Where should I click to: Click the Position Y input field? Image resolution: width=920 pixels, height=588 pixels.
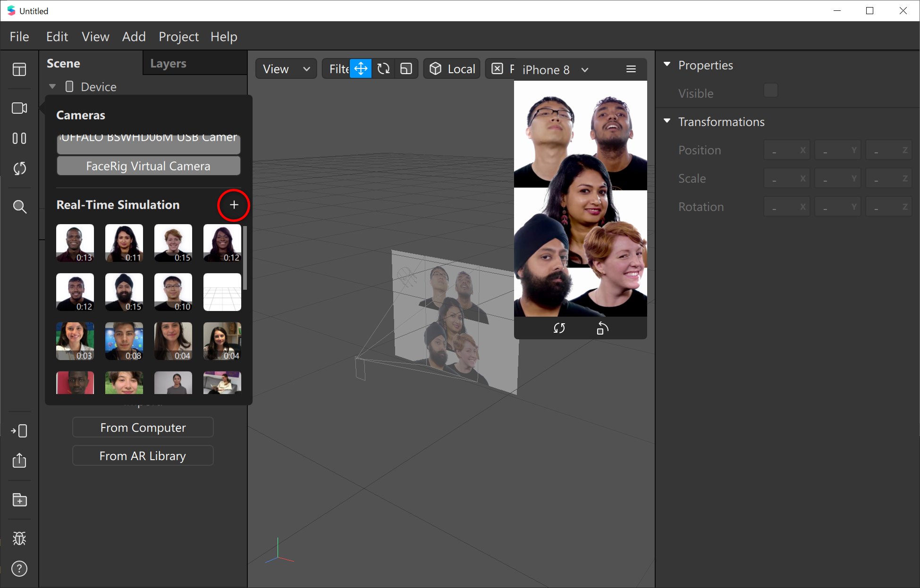click(x=838, y=150)
